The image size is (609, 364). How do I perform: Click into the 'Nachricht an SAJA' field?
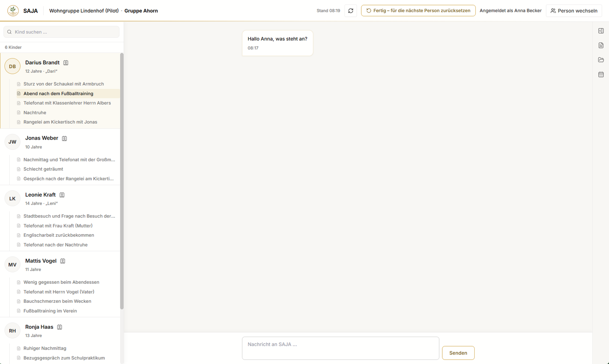(x=341, y=348)
